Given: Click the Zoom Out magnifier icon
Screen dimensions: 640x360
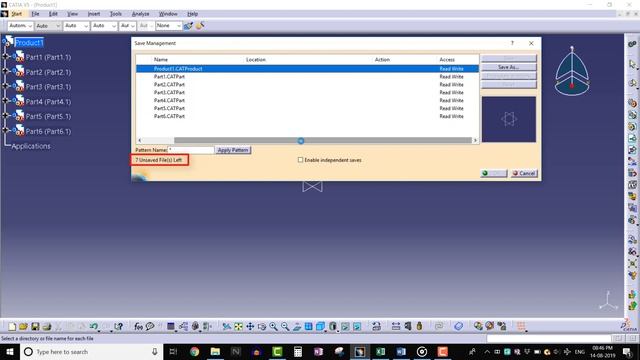Looking at the screenshot, I should (285, 326).
